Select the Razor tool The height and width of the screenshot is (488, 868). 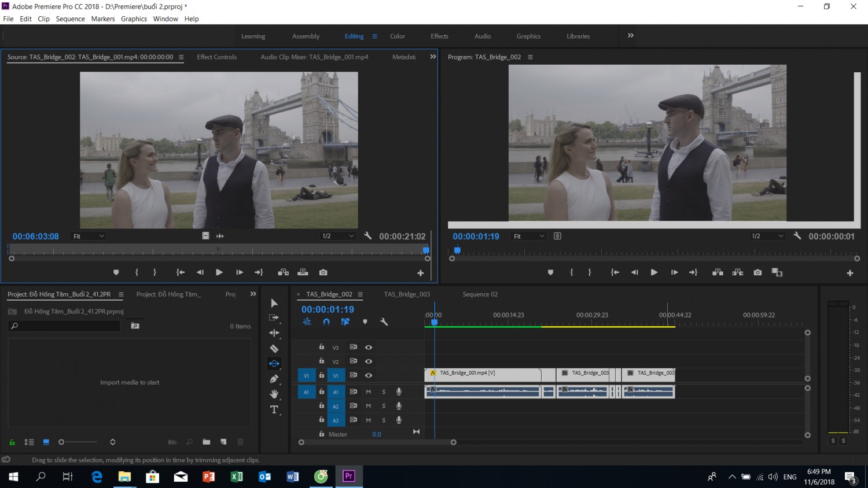[x=274, y=348]
